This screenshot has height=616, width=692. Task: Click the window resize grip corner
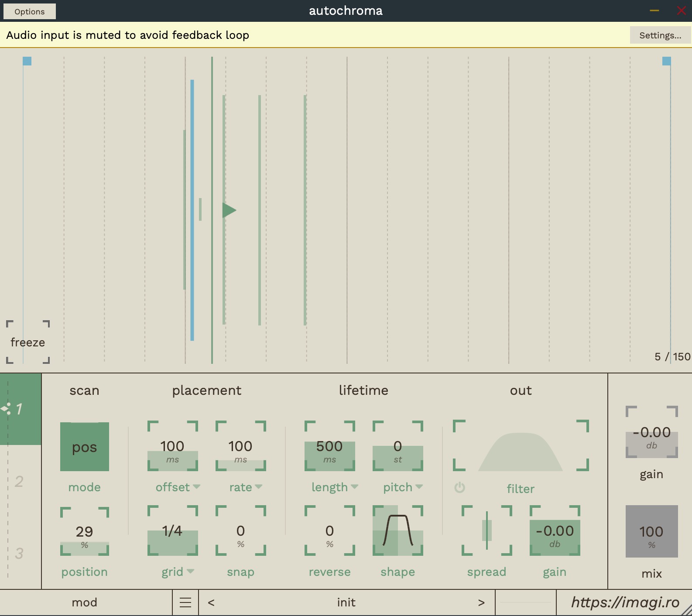point(687,610)
